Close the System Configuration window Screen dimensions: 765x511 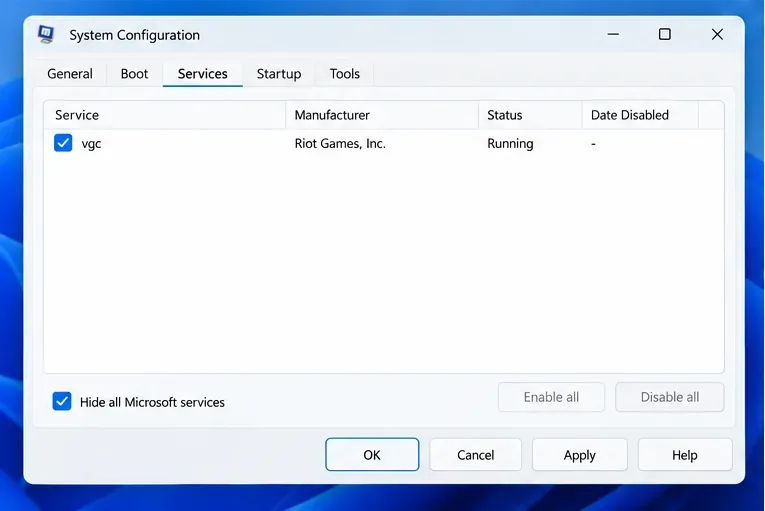point(717,34)
